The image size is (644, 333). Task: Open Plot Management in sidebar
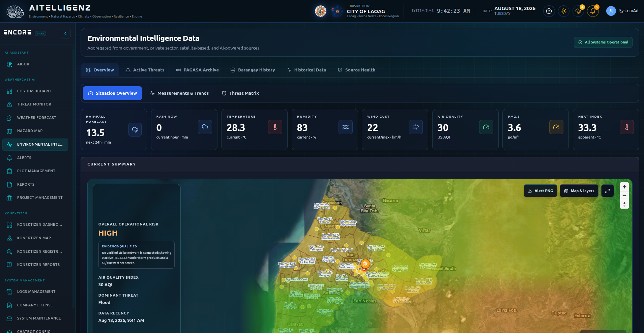click(35, 171)
